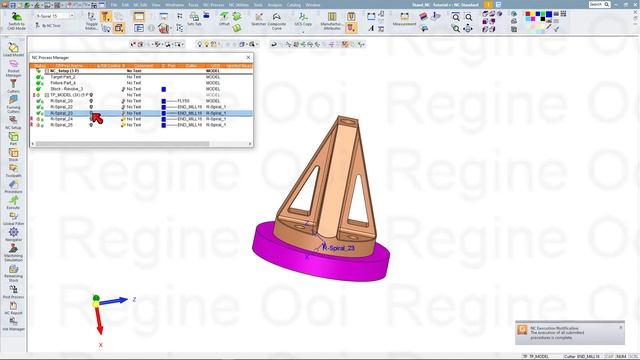Click the Process Manager horizontal scrollbar

[x=122, y=144]
